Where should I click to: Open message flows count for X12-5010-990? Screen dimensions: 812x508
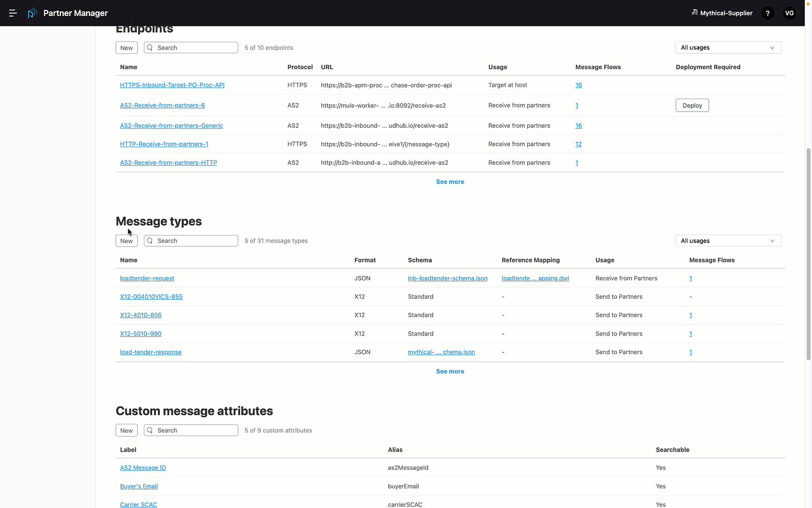(690, 334)
